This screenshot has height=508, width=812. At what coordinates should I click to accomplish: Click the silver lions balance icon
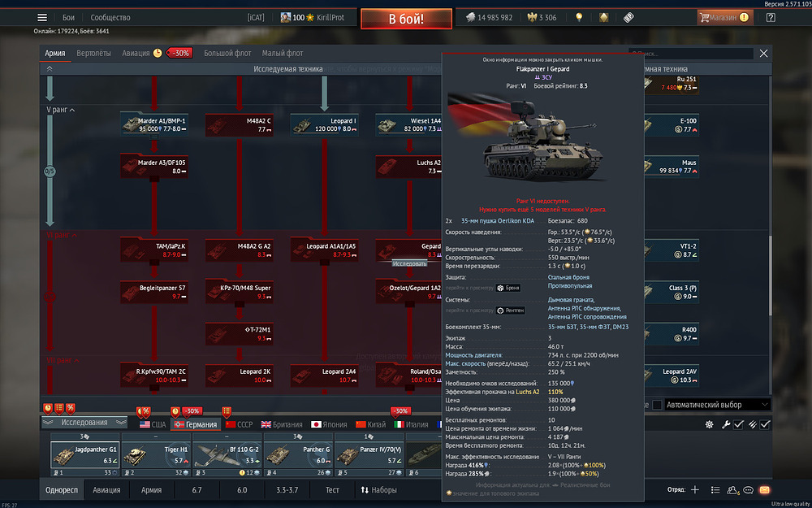(470, 18)
